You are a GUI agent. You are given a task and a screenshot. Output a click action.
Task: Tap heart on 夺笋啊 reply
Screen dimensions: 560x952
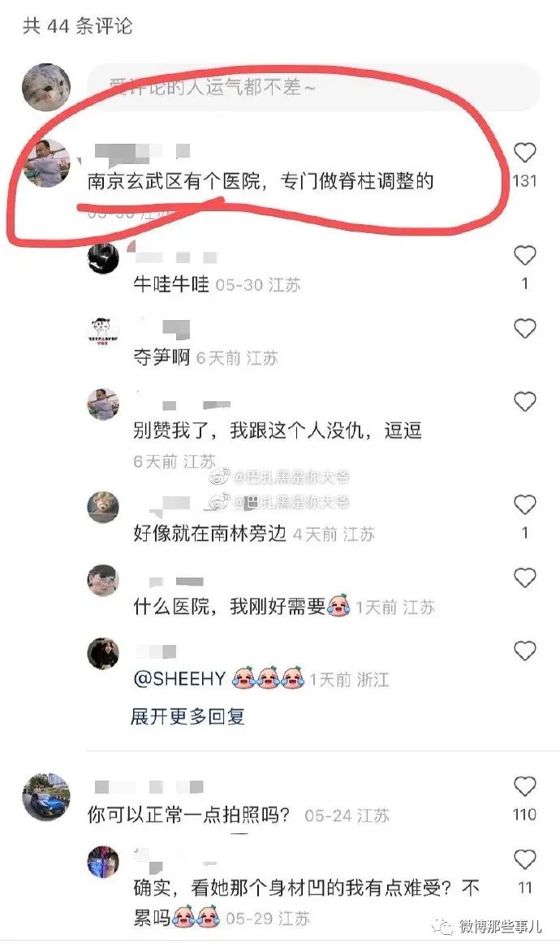[525, 328]
